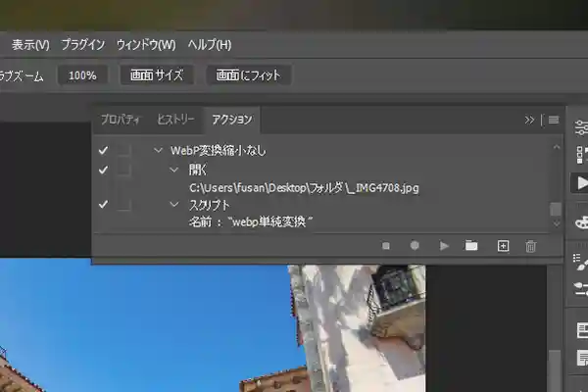588x392 pixels.
Task: Select the アクション tab
Action: [x=231, y=120]
